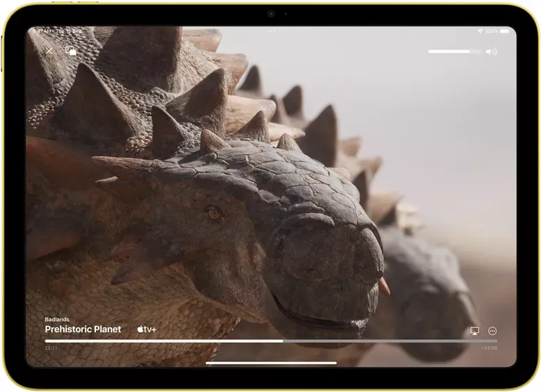Tap the Wi-Fi status icon
The image size is (541, 392).
pyautogui.click(x=480, y=31)
